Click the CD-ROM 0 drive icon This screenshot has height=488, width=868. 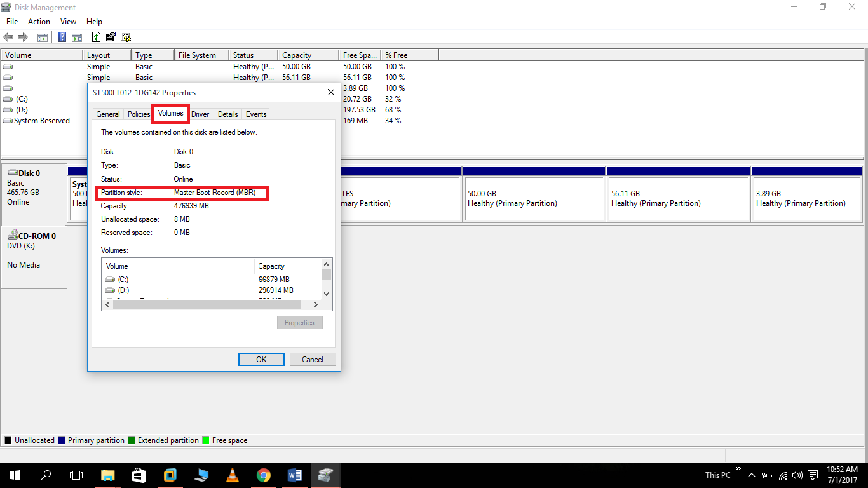pyautogui.click(x=14, y=236)
